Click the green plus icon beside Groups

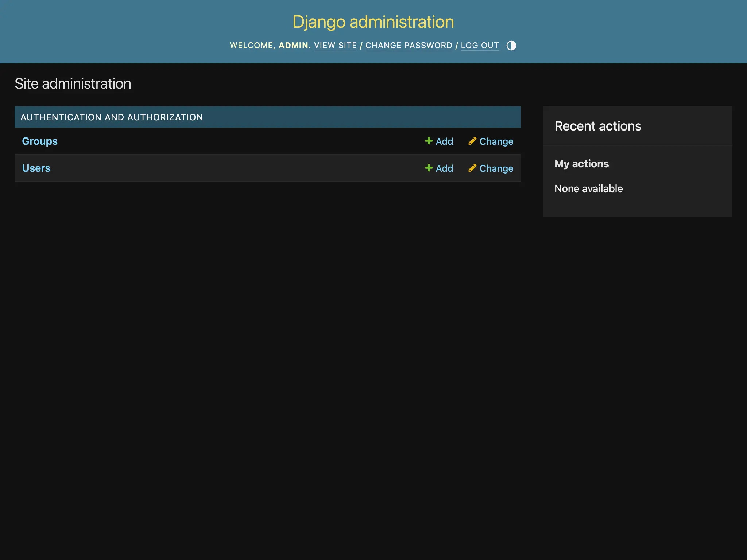point(429,141)
